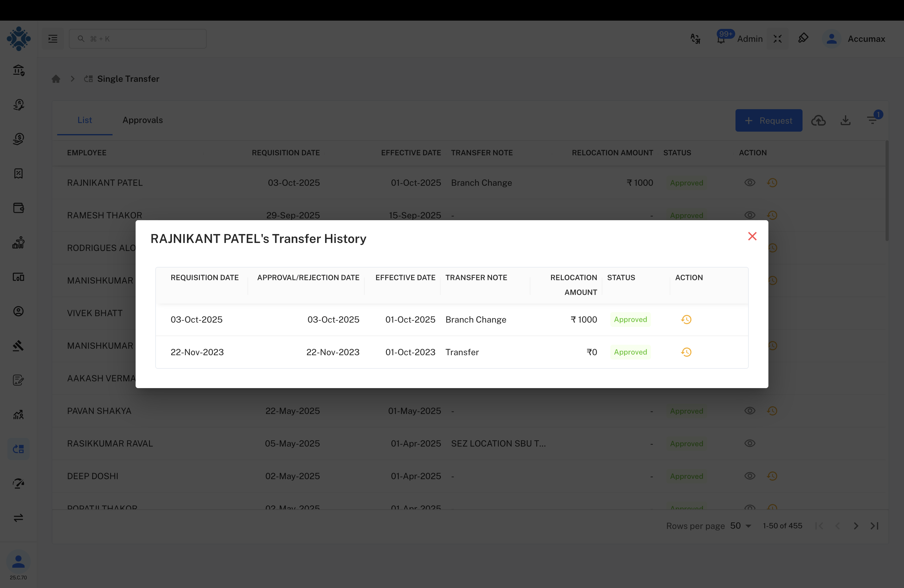Screen dimensions: 904x588
Task: Open the notifications bell
Action: (721, 39)
